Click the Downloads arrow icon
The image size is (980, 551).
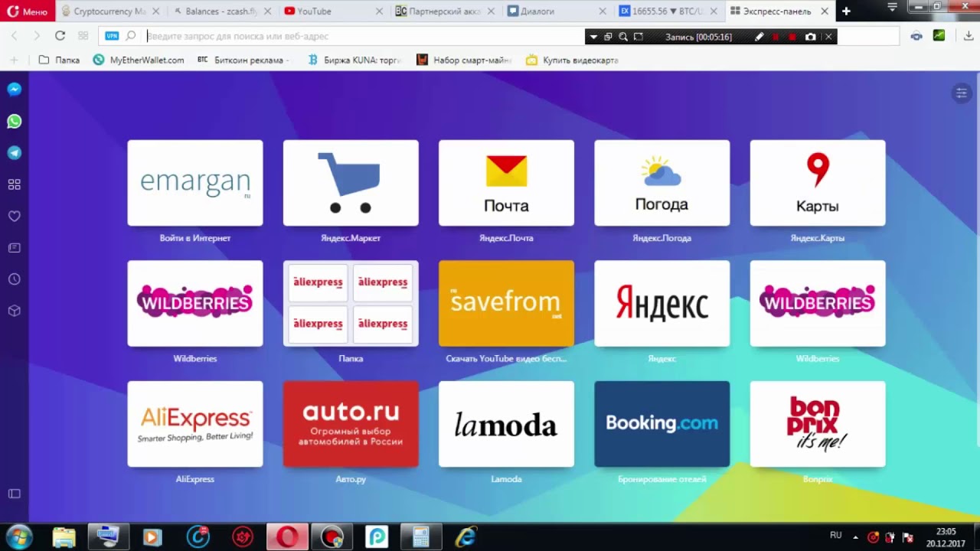tap(969, 36)
